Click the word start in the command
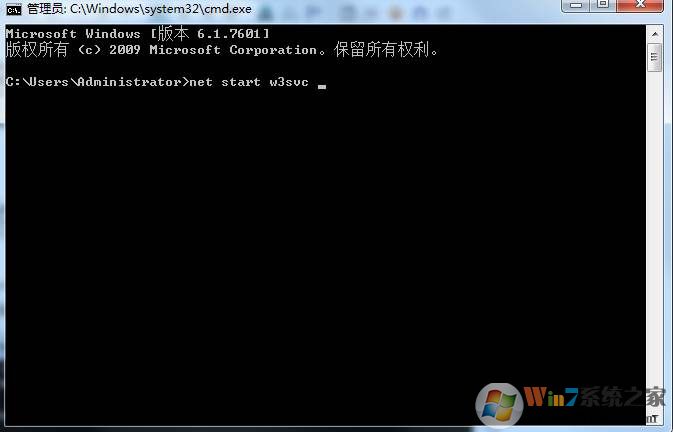 (x=241, y=82)
